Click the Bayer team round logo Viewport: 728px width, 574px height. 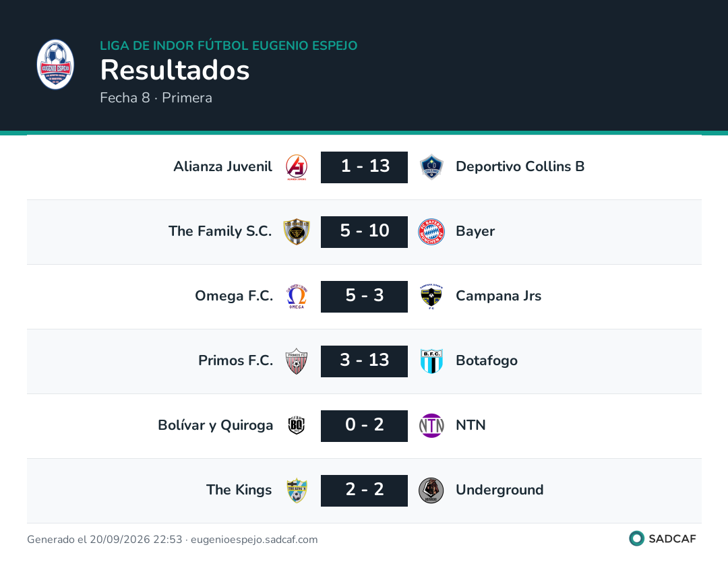(x=431, y=232)
